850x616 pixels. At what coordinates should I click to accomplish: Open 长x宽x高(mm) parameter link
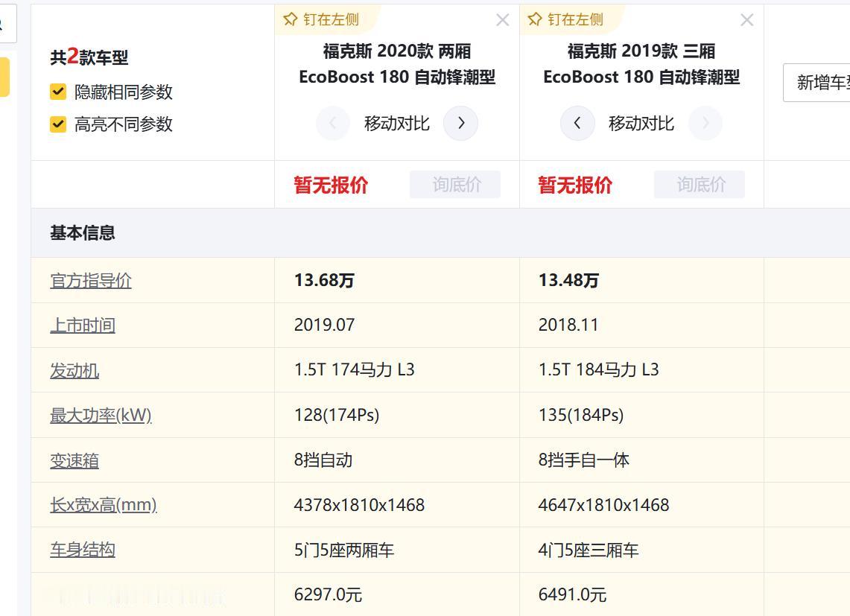tap(104, 505)
